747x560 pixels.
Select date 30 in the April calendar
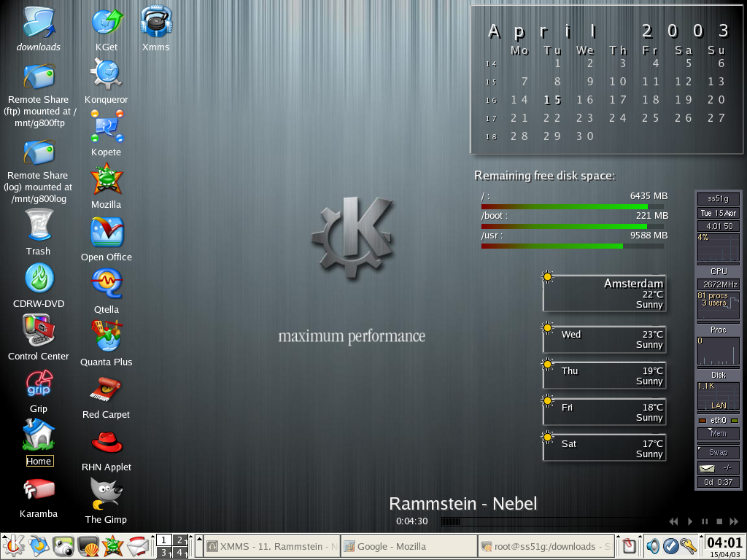click(585, 136)
